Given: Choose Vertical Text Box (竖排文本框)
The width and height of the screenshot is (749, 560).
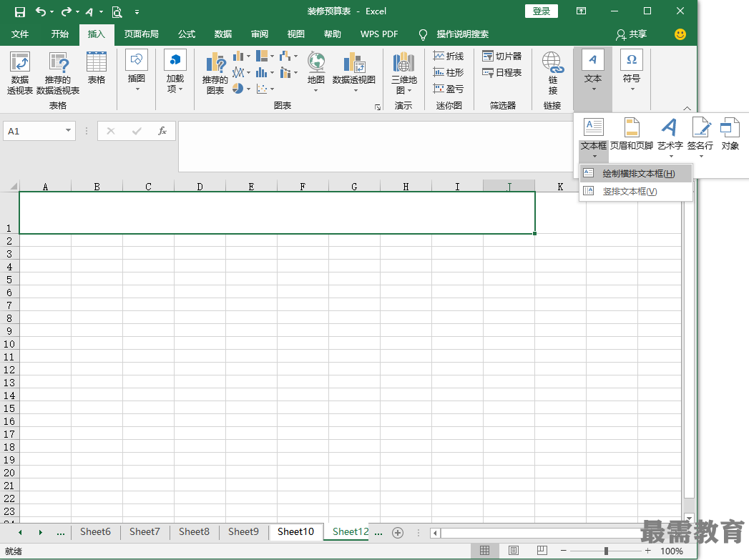Looking at the screenshot, I should [636, 192].
